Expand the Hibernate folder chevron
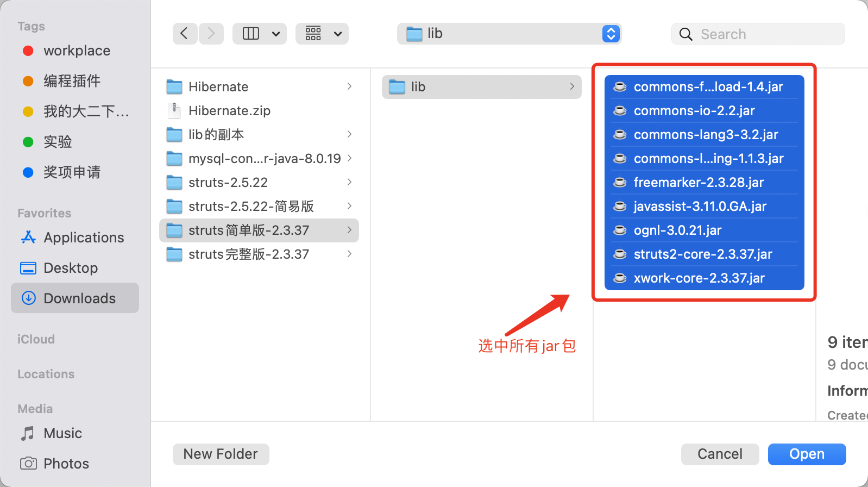Image resolution: width=868 pixels, height=487 pixels. [x=349, y=86]
